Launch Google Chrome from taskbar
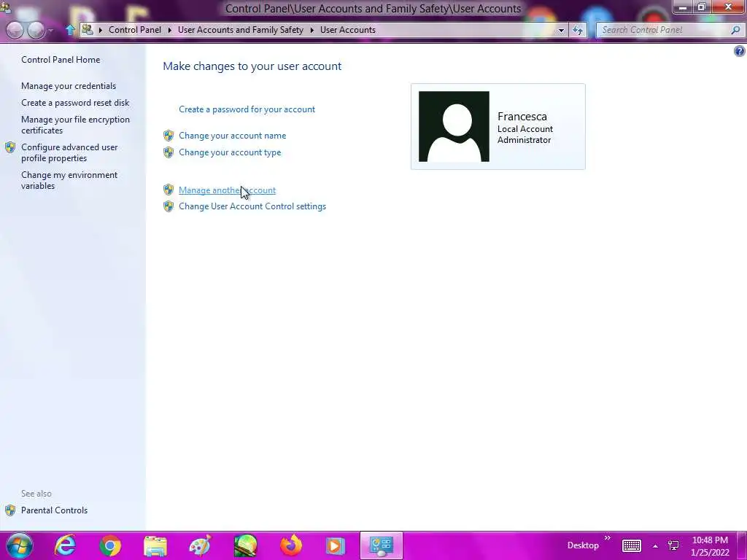747x560 pixels. click(110, 545)
